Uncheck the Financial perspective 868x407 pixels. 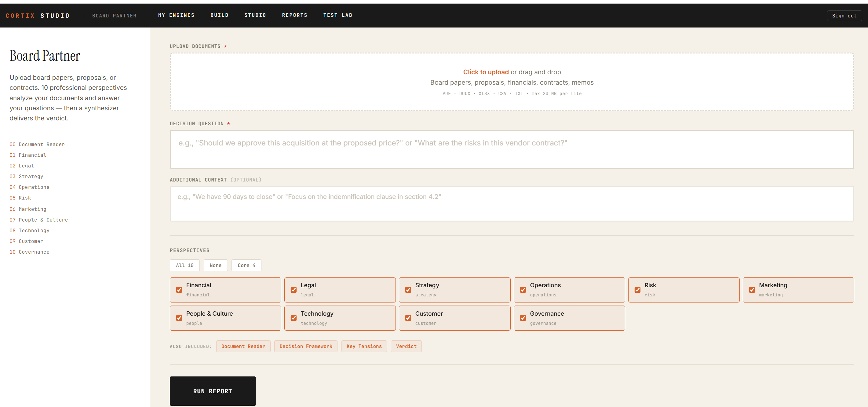(x=179, y=290)
